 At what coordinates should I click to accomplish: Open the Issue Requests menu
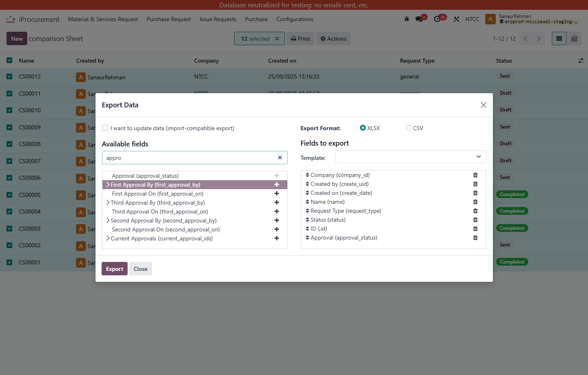click(218, 19)
